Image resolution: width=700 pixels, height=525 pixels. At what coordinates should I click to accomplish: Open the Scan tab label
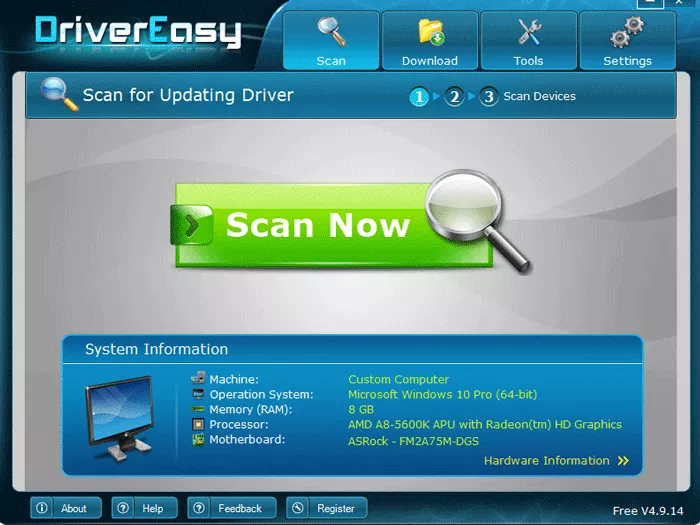(331, 61)
